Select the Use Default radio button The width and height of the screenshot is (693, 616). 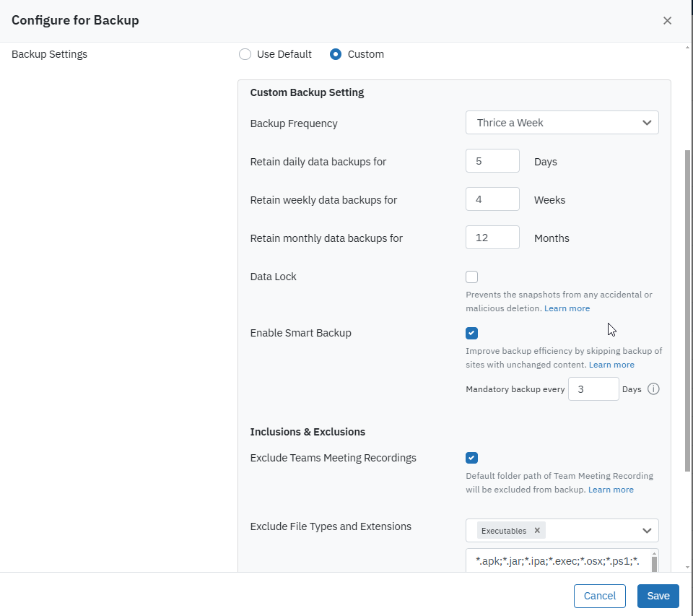click(245, 54)
